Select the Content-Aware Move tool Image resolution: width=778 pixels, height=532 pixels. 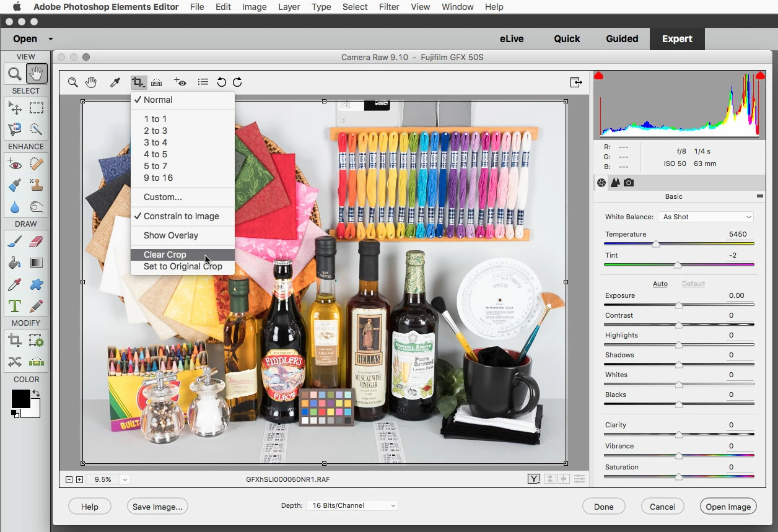click(15, 362)
